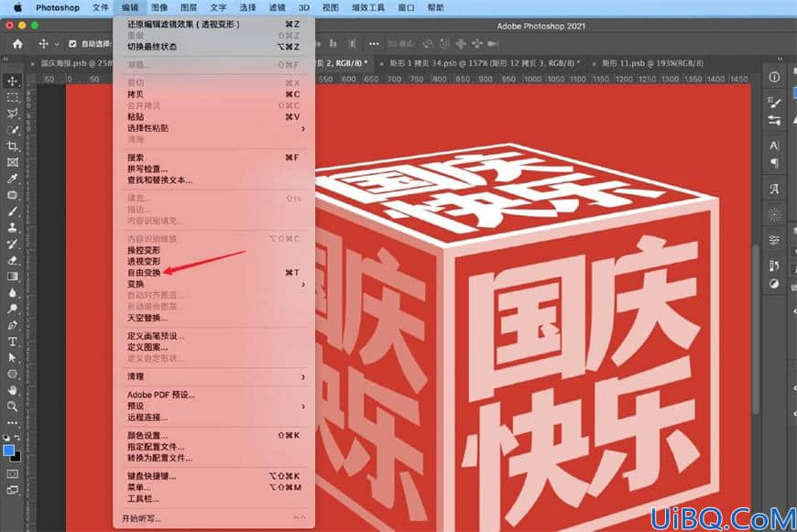Select the Spot Healing tool
Image resolution: width=797 pixels, height=532 pixels.
12,195
